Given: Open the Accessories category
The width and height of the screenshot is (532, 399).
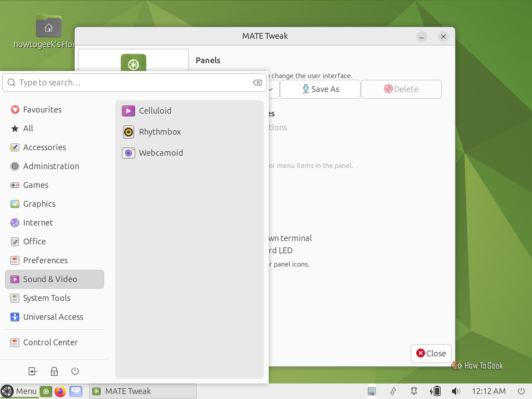Looking at the screenshot, I should [54, 147].
